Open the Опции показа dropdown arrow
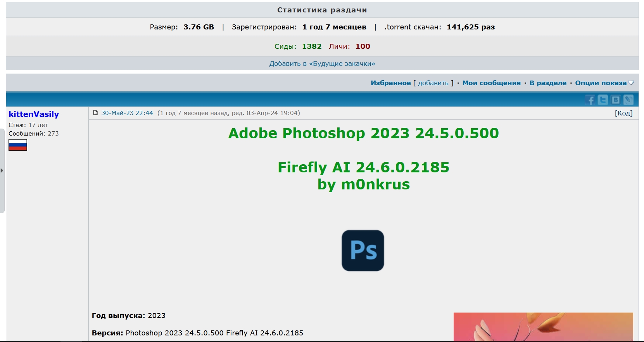The height and width of the screenshot is (342, 644). [631, 83]
